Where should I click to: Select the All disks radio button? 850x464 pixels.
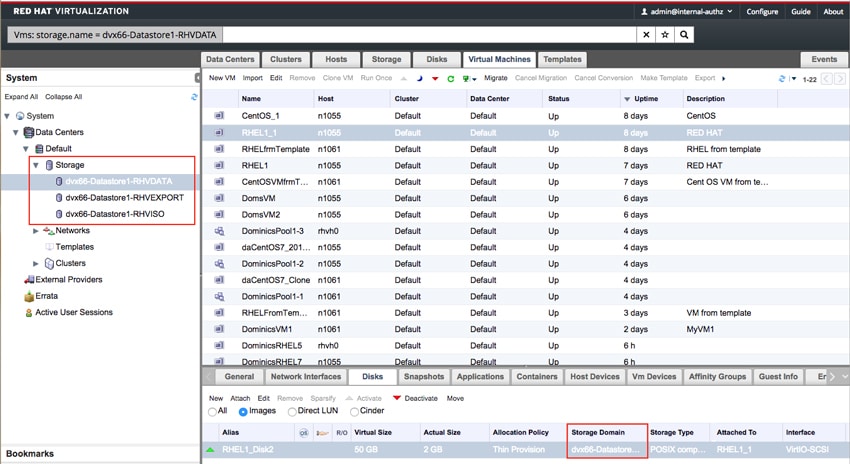tap(212, 411)
